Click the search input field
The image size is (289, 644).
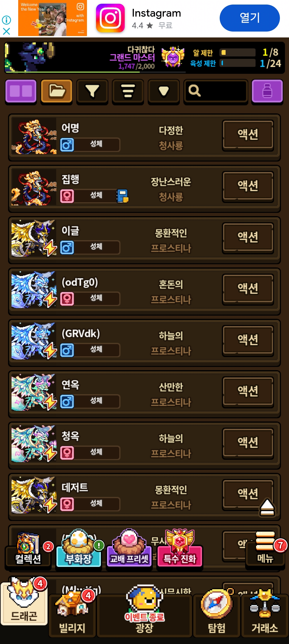point(216,91)
